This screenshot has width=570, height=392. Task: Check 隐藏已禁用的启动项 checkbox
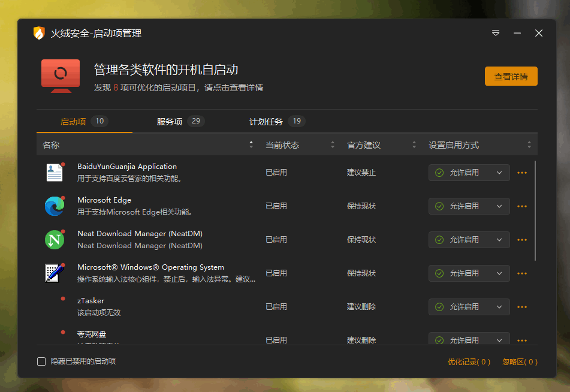click(41, 361)
